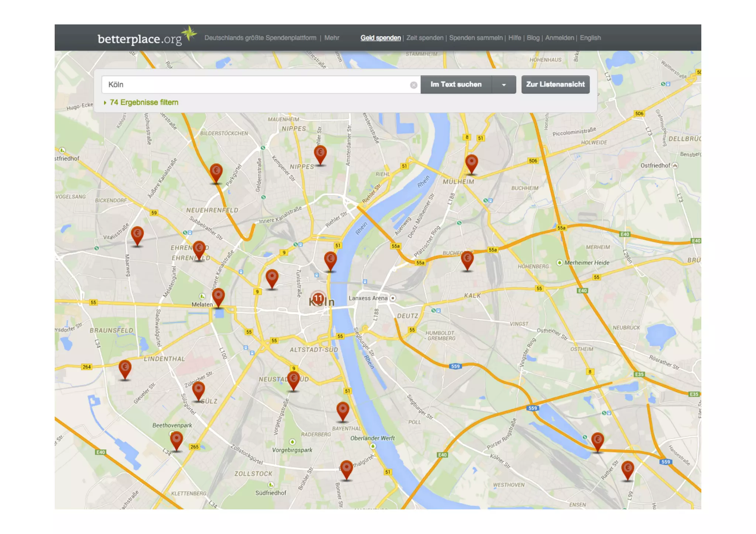Open dropdown arrow beside Im Text suchen

504,85
